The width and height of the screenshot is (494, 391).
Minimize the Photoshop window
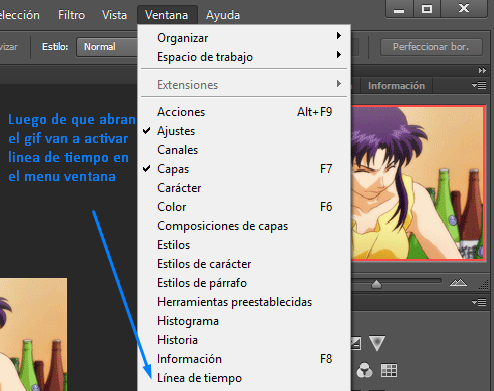[399, 9]
